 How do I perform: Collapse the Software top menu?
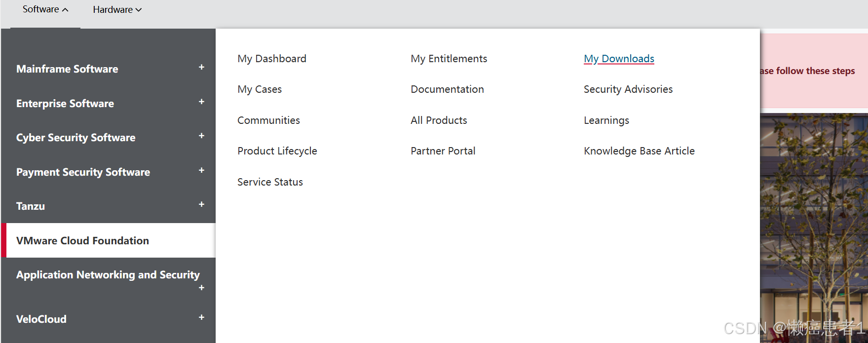point(45,9)
